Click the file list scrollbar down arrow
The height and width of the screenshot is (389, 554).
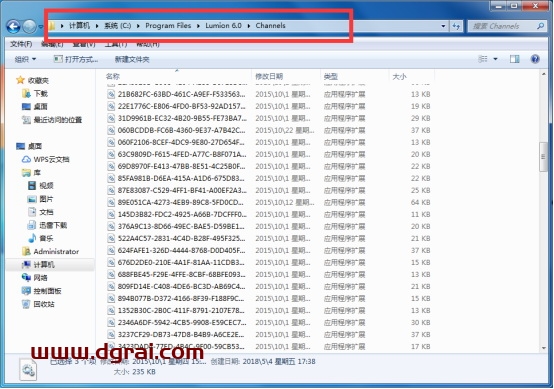pyautogui.click(x=543, y=348)
